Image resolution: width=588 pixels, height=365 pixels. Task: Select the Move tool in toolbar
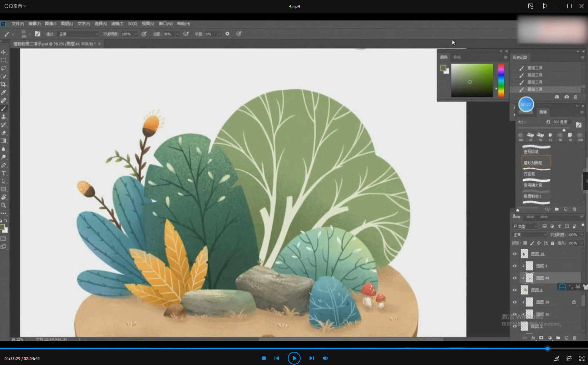coord(4,52)
